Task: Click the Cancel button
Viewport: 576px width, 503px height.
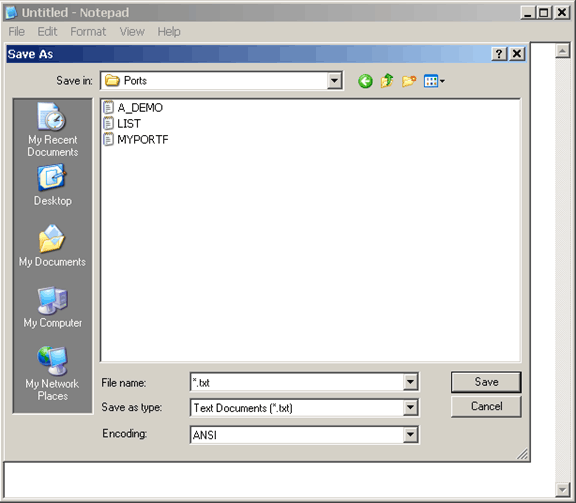Action: click(486, 406)
